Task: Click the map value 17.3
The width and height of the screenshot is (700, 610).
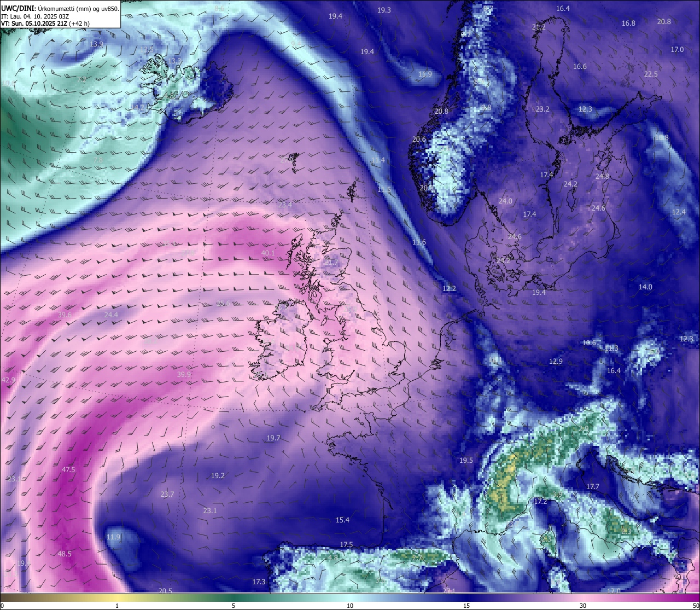Action: pos(259,582)
